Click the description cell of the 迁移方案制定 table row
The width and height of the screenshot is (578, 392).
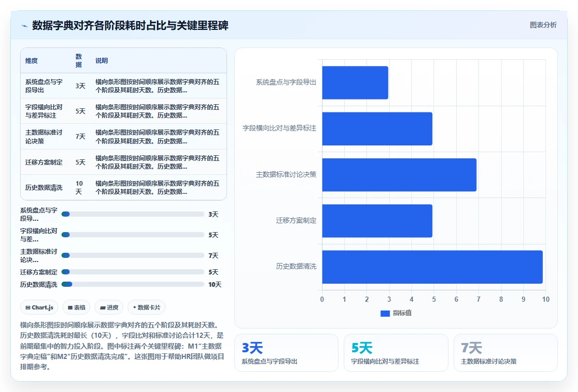[x=158, y=162]
